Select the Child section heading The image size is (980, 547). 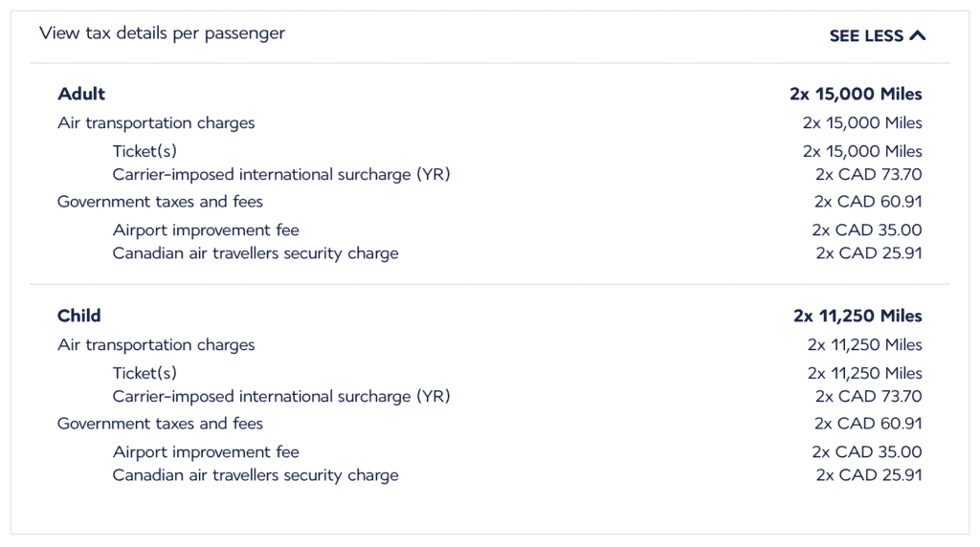click(78, 316)
